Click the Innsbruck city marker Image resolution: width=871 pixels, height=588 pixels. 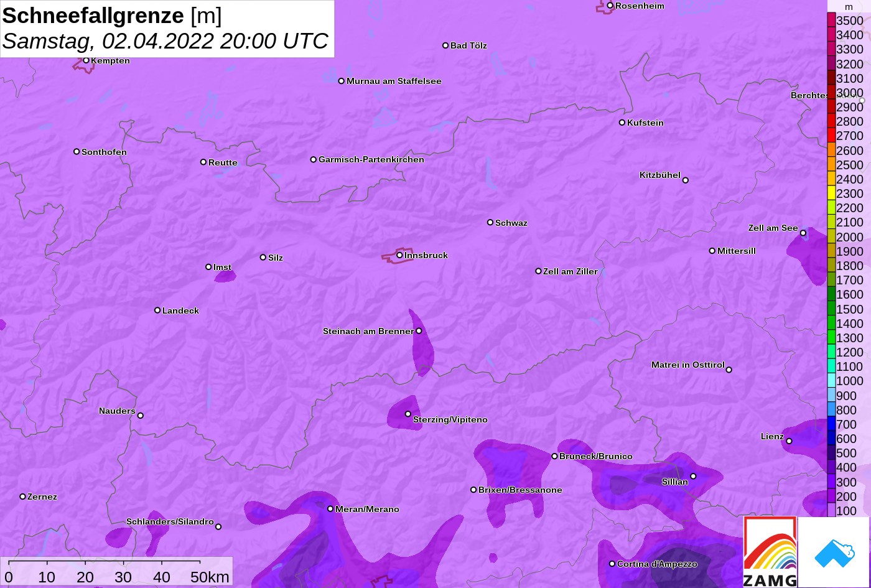pos(399,255)
